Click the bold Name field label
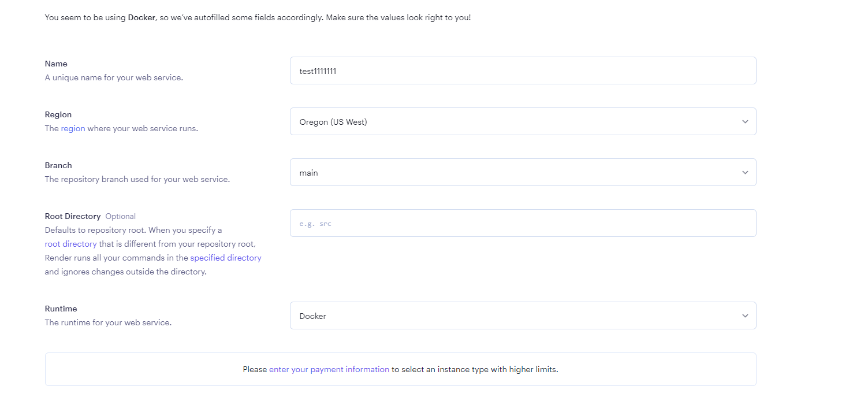Image resolution: width=868 pixels, height=401 pixels. pos(56,64)
